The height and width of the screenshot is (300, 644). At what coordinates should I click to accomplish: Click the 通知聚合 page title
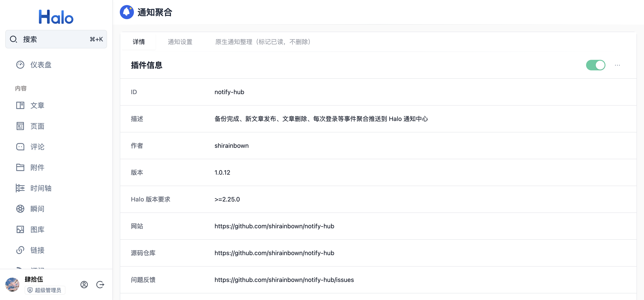click(155, 12)
